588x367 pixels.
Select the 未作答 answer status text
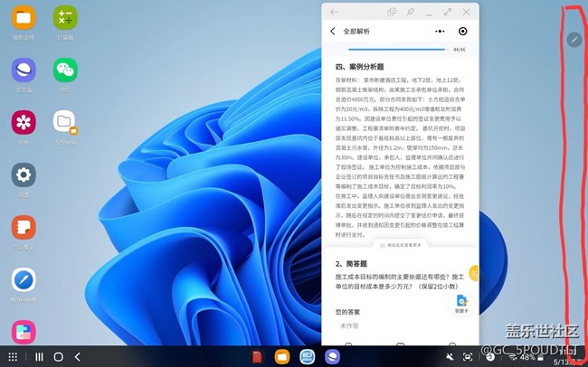[x=349, y=325]
